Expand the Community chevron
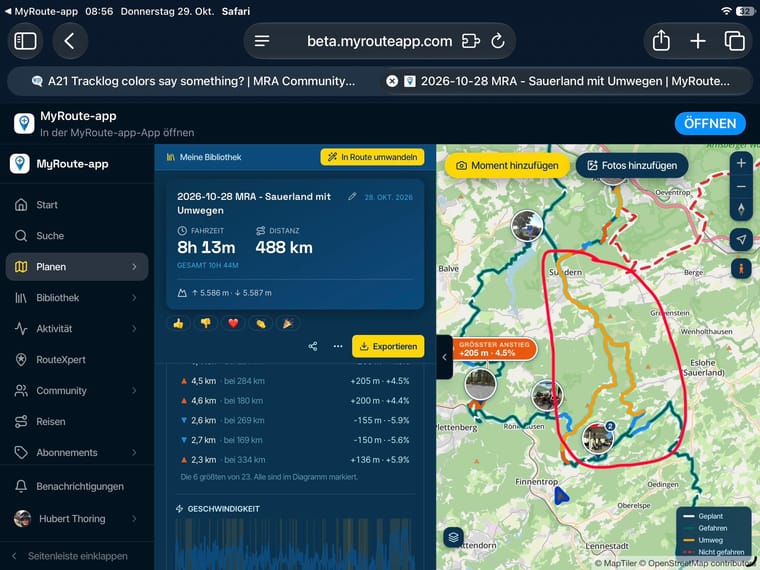Viewport: 760px width, 570px height. pos(134,391)
